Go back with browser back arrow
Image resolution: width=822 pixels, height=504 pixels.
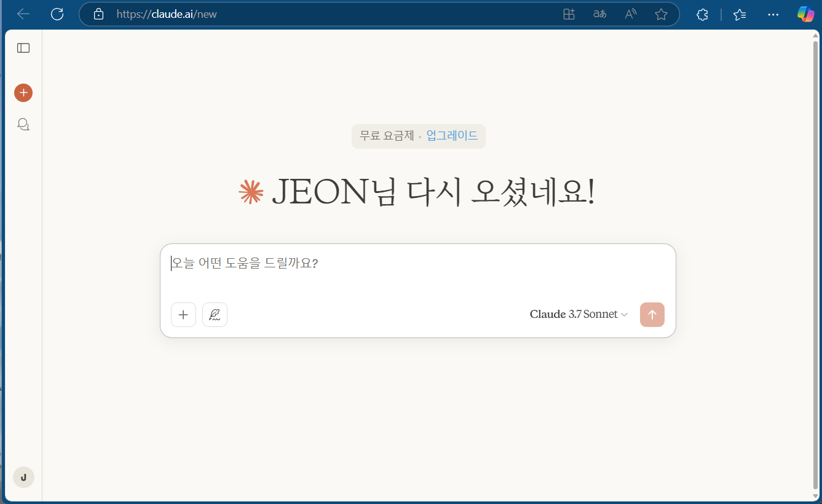23,14
